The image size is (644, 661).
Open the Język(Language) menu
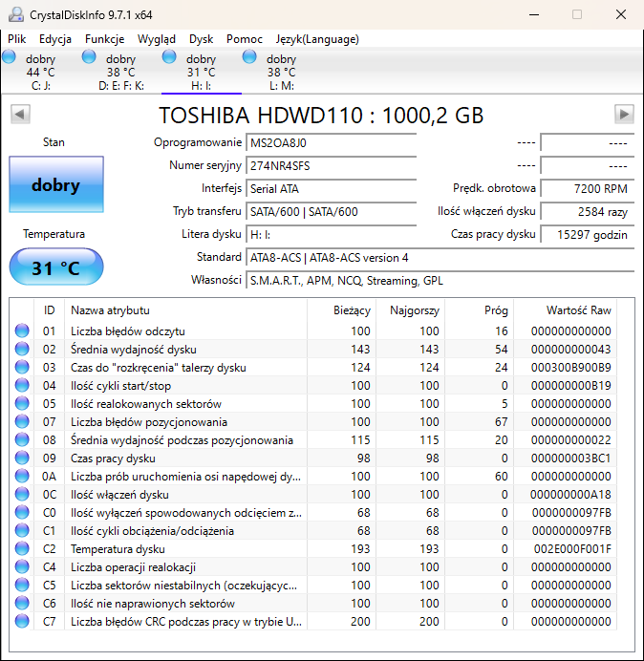click(x=316, y=39)
